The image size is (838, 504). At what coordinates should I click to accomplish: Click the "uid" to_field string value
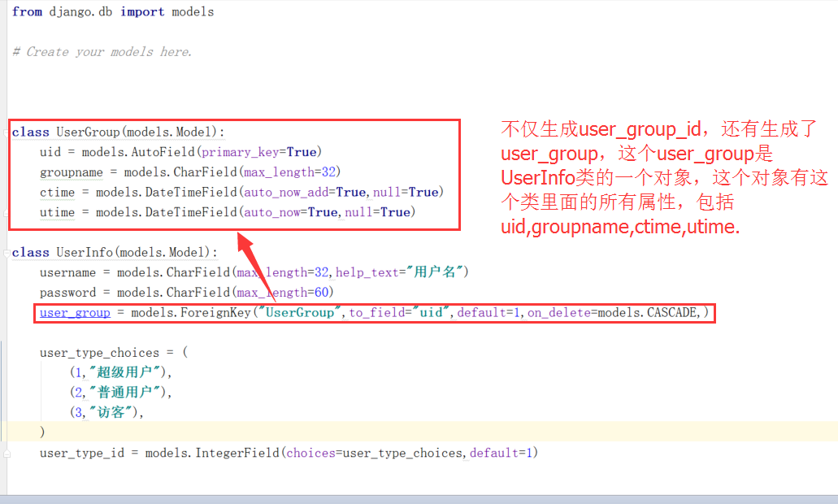[x=435, y=312]
